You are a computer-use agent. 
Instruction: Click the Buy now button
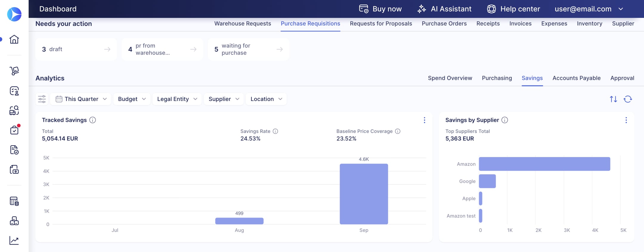380,9
